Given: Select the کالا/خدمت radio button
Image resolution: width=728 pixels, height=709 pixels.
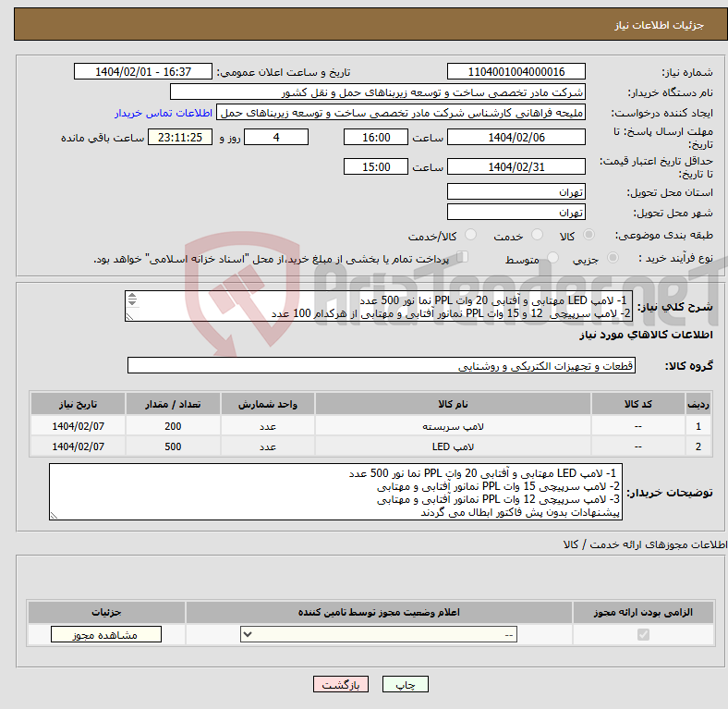Looking at the screenshot, I should coord(471,235).
